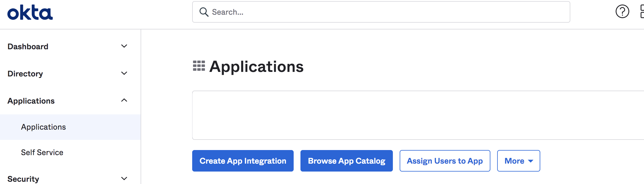Expand the Directory section

[124, 73]
